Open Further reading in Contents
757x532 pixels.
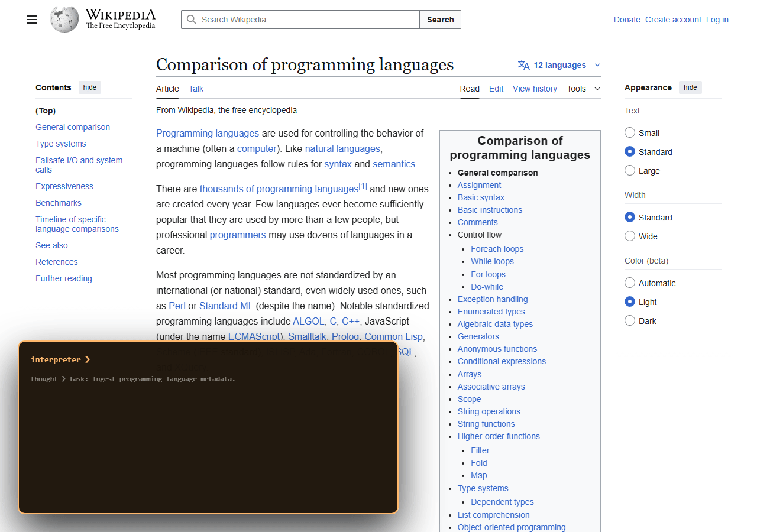coord(64,278)
